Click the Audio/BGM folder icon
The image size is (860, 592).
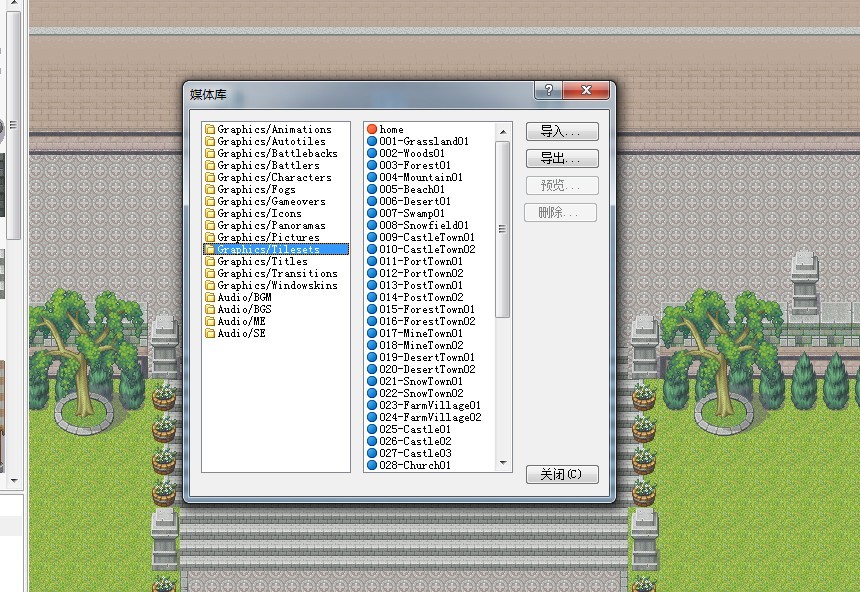(210, 297)
